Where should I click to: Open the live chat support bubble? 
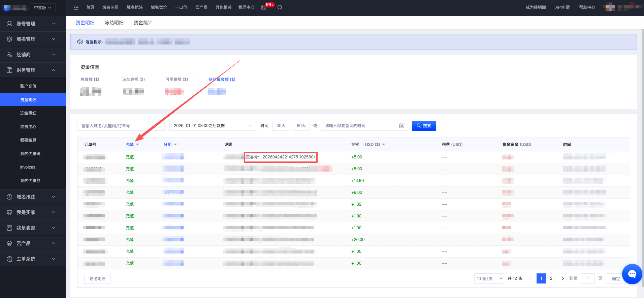(632, 274)
